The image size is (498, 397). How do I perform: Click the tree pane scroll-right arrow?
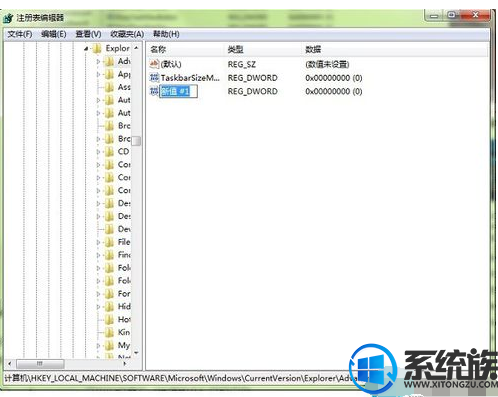click(x=125, y=363)
